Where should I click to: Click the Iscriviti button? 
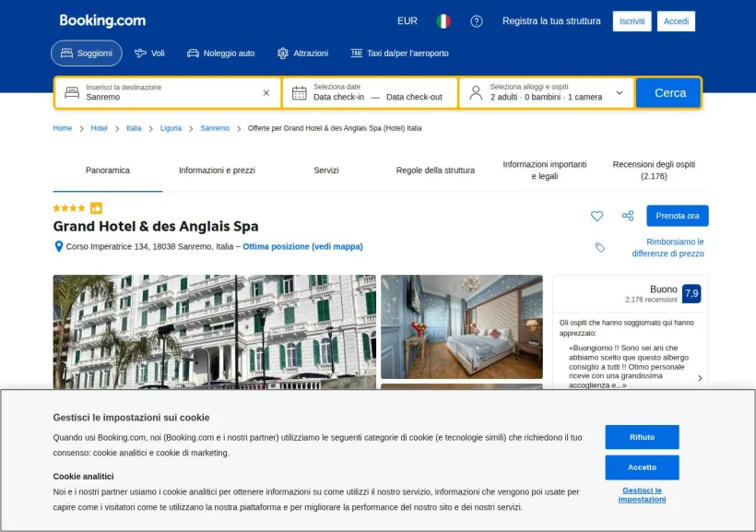[632, 21]
